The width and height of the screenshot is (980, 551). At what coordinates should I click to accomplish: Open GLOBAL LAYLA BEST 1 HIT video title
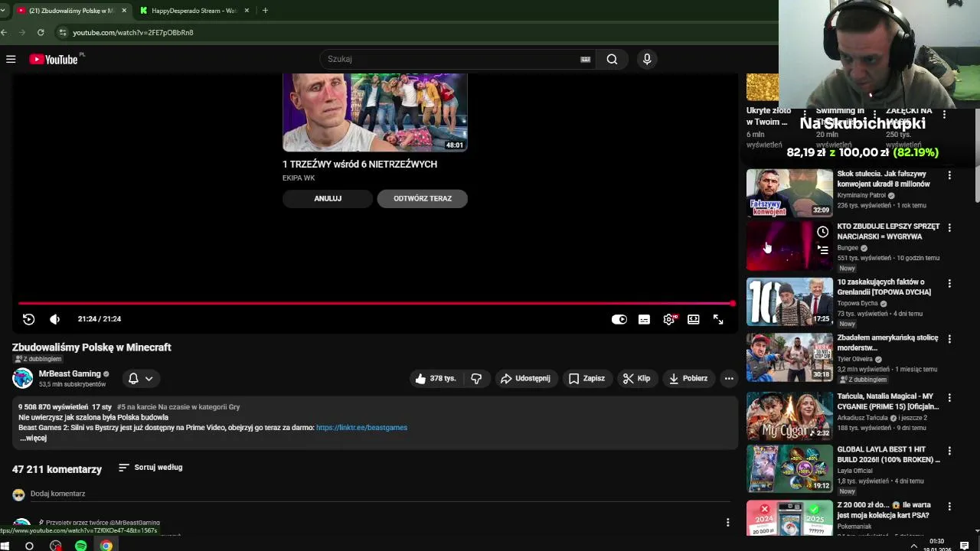[888, 455]
